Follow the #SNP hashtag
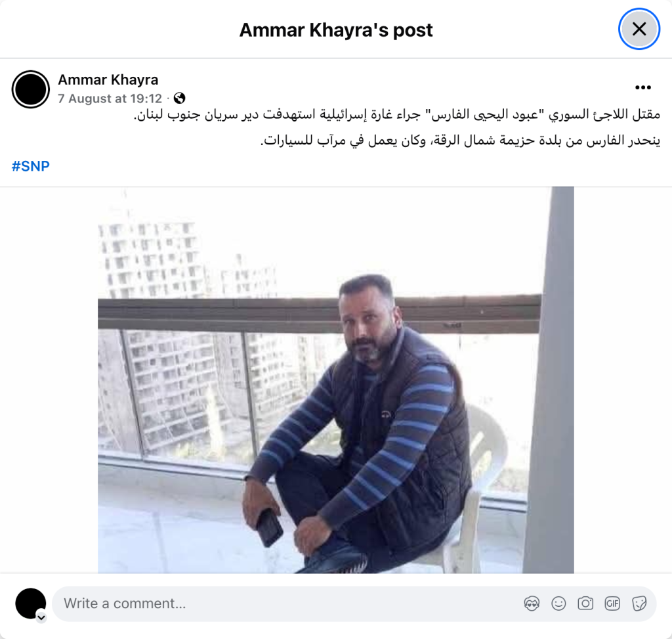 point(30,166)
